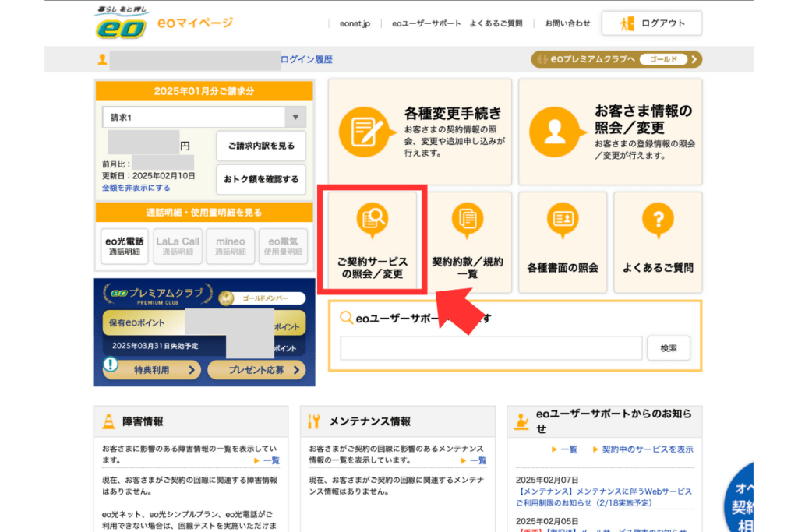Viewport: 798px width, 532px height.
Task: Click the メンテナンス情報 tools icon
Action: click(x=314, y=421)
